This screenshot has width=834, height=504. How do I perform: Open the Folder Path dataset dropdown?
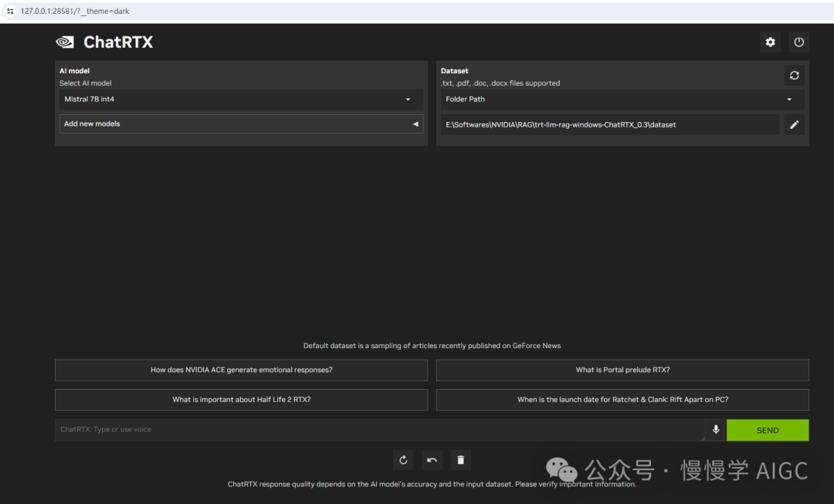[622, 99]
